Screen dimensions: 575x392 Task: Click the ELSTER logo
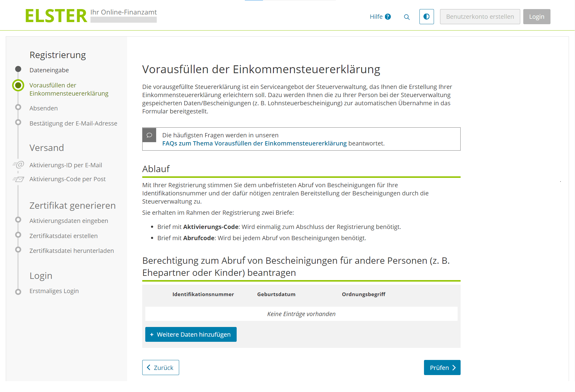click(56, 16)
